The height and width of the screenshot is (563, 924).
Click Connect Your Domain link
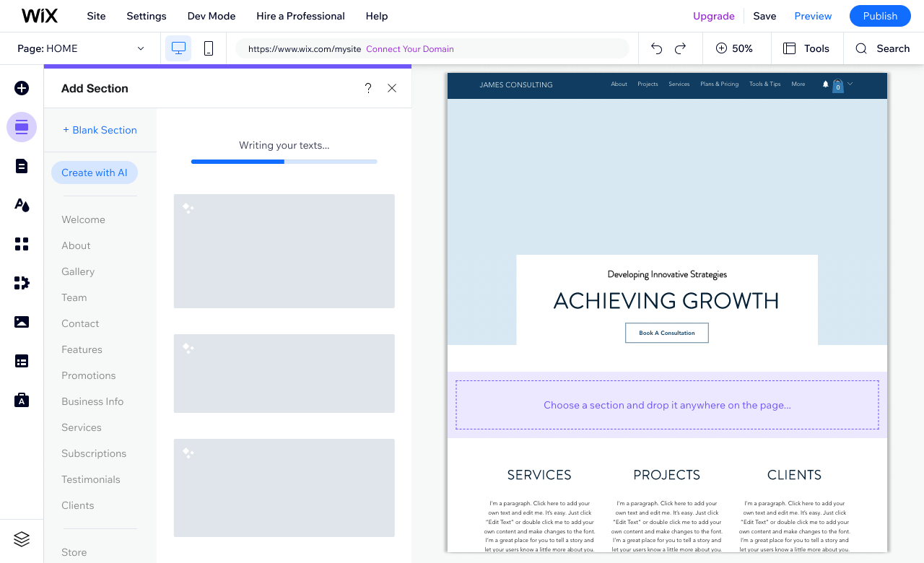[x=410, y=49]
